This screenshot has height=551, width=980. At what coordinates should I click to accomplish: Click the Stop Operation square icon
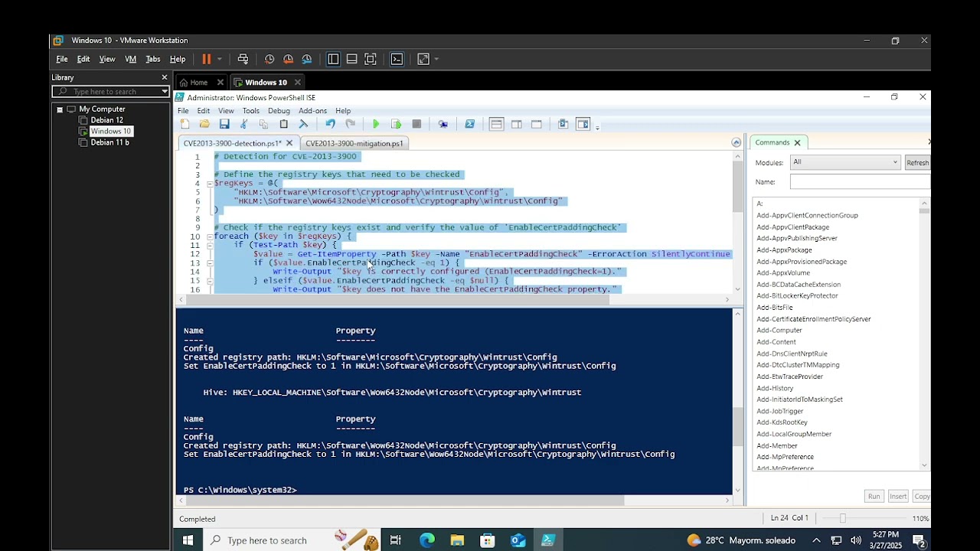click(x=416, y=124)
